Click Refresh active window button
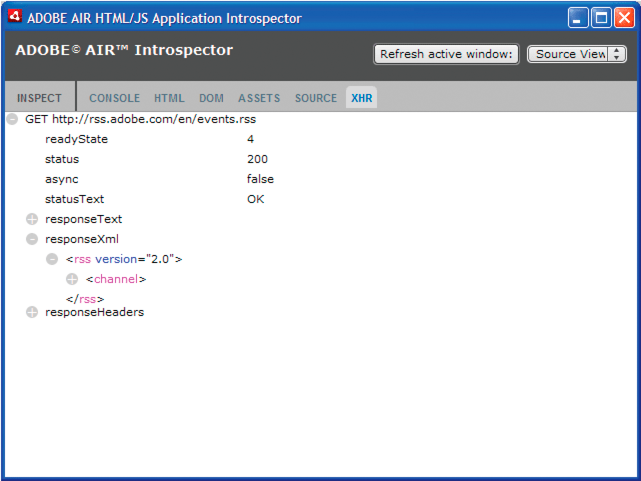The image size is (641, 481). point(446,54)
